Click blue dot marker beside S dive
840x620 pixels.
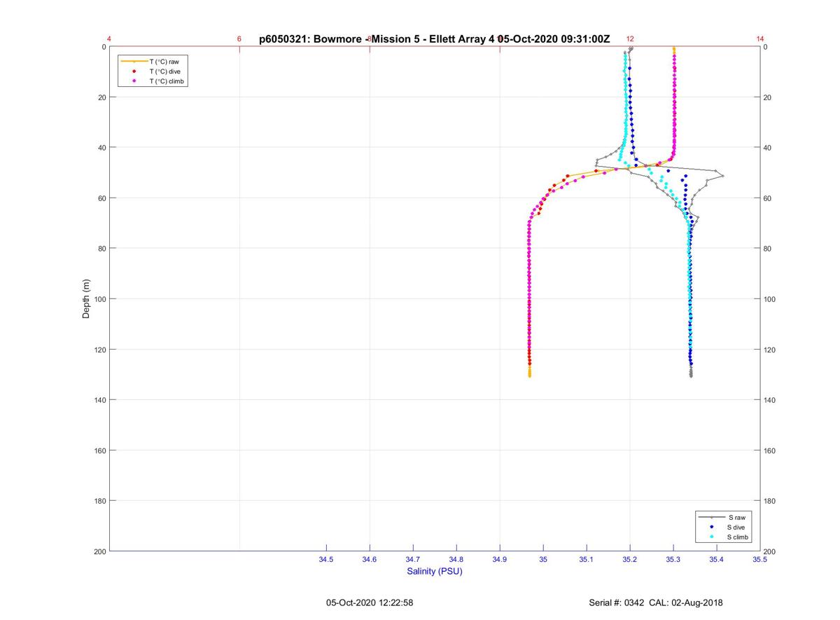coord(712,527)
